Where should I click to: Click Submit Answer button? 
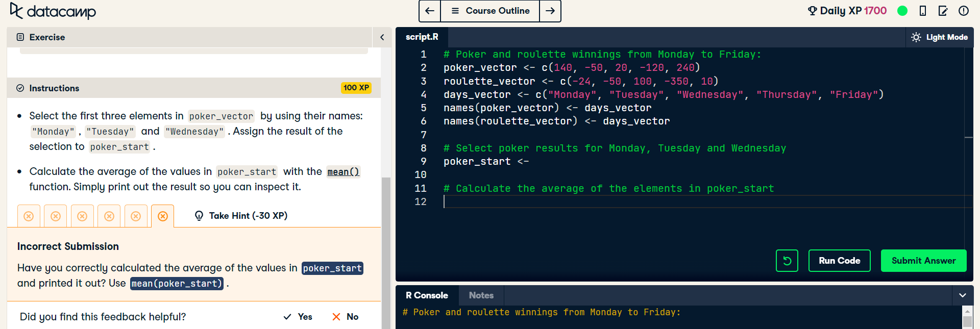pos(924,261)
